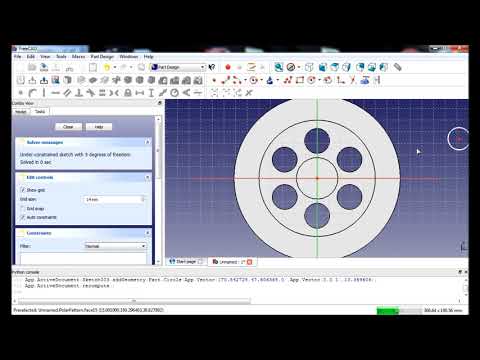Click the Paste clipboard icon
Image resolution: width=480 pixels, height=360 pixels.
pos(93,67)
